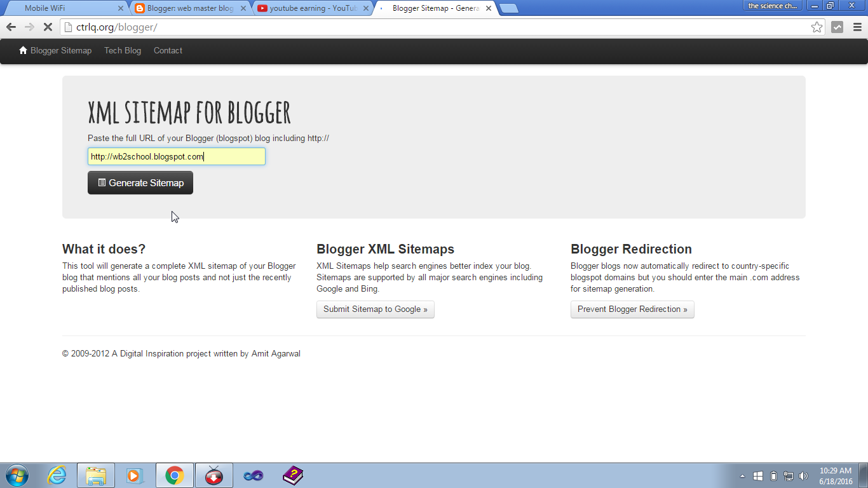Click the blog URL input field

point(177,156)
